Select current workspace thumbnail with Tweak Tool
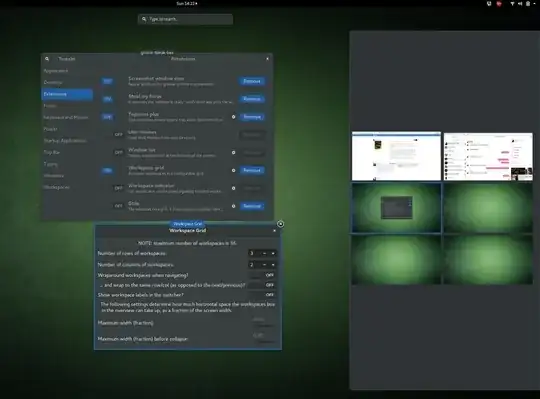Screen dimensions: 540x399 [x=396, y=208]
